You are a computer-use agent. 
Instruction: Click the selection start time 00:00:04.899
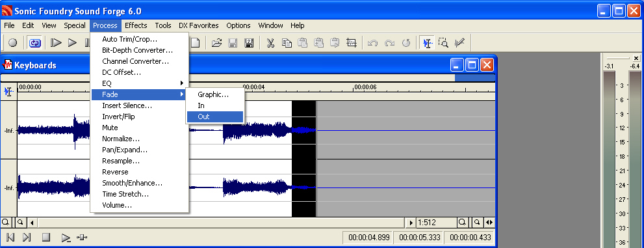tap(368, 238)
